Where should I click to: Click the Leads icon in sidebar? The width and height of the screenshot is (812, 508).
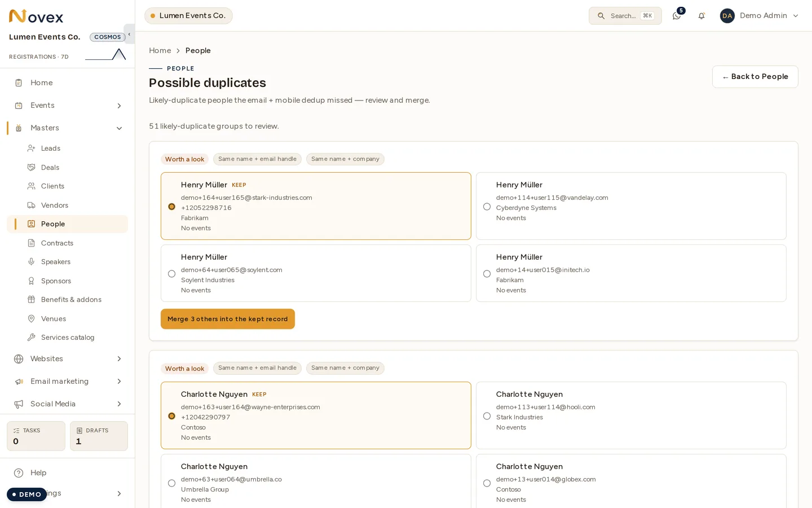(32, 148)
